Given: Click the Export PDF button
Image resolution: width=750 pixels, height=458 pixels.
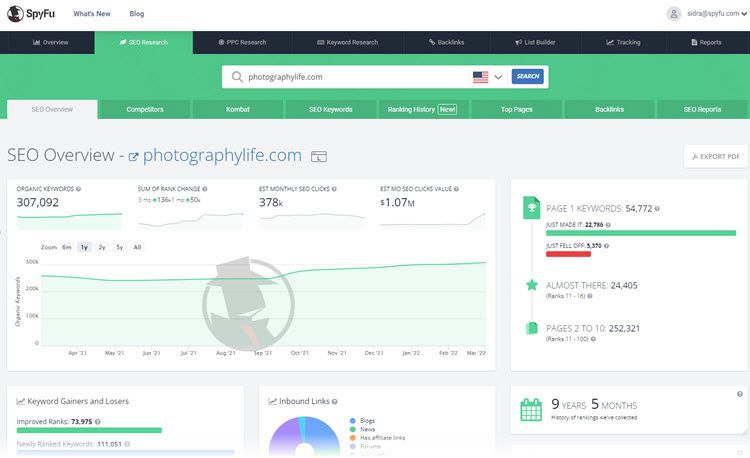Looking at the screenshot, I should (716, 156).
